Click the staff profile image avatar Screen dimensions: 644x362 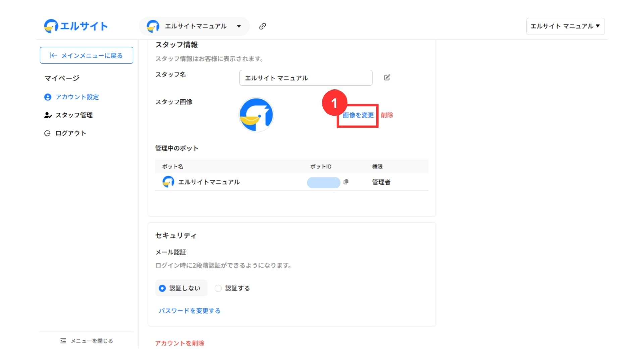pos(256,115)
